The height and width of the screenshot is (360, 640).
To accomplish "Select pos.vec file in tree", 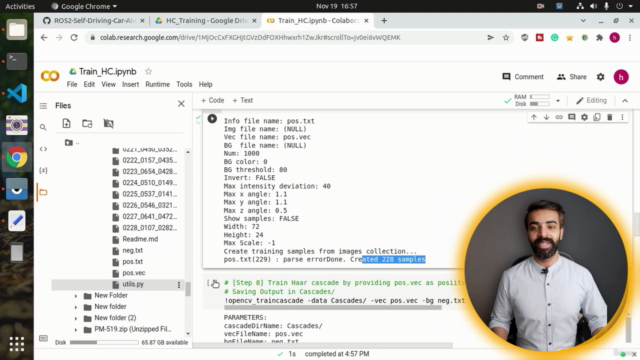I will tap(134, 273).
